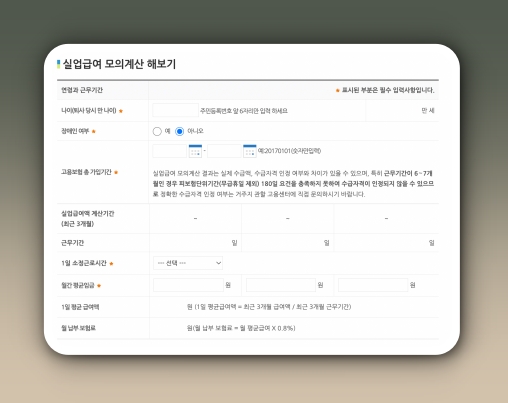Click the 나이 resident number input field

point(175,110)
